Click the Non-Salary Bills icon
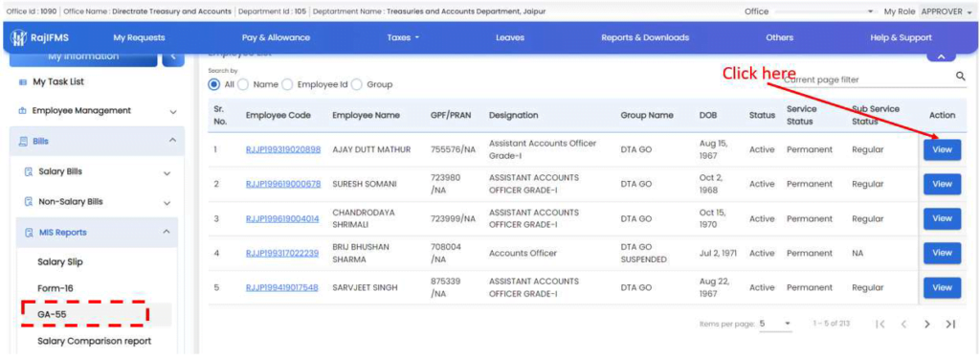The image size is (980, 361). click(x=28, y=202)
